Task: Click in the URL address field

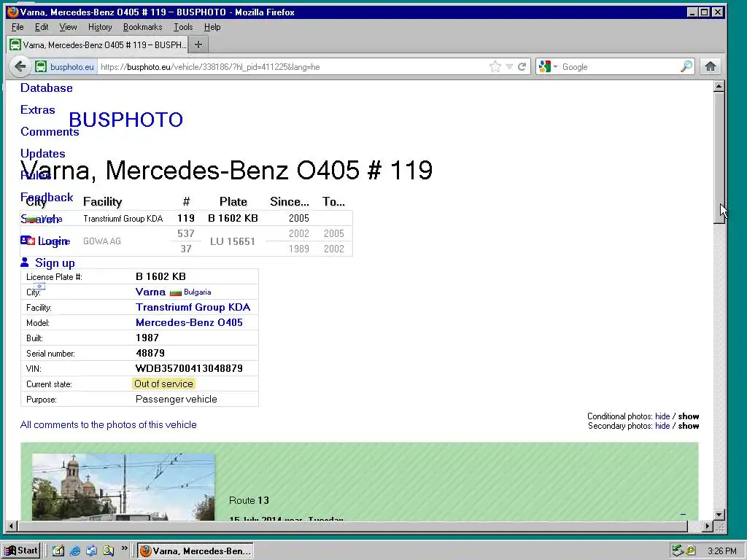Action: pyautogui.click(x=293, y=66)
